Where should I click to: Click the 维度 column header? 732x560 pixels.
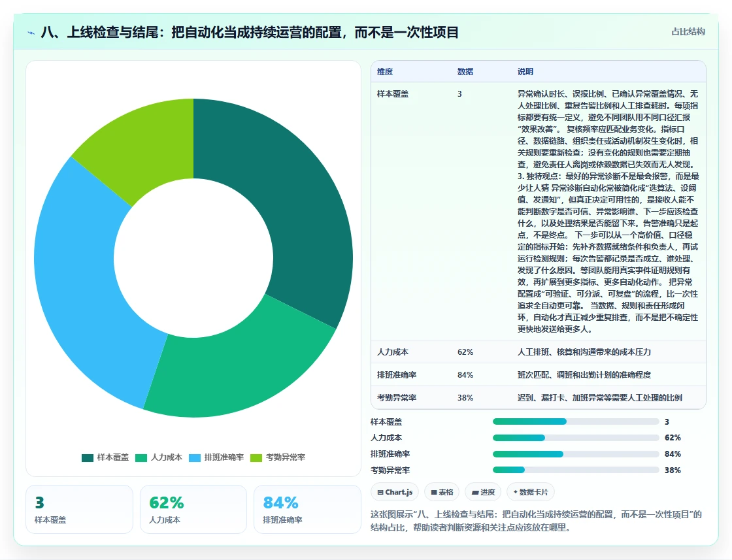click(385, 71)
